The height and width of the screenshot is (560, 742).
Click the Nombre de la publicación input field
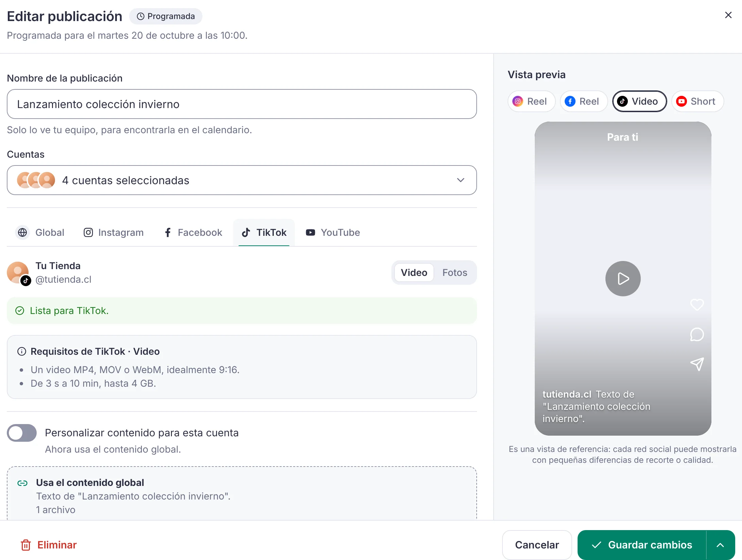coord(242,104)
